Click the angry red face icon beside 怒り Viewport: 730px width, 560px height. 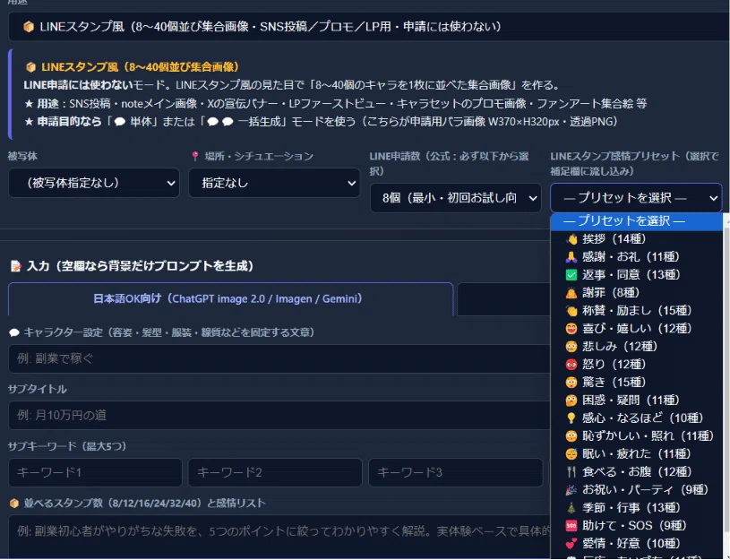571,365
